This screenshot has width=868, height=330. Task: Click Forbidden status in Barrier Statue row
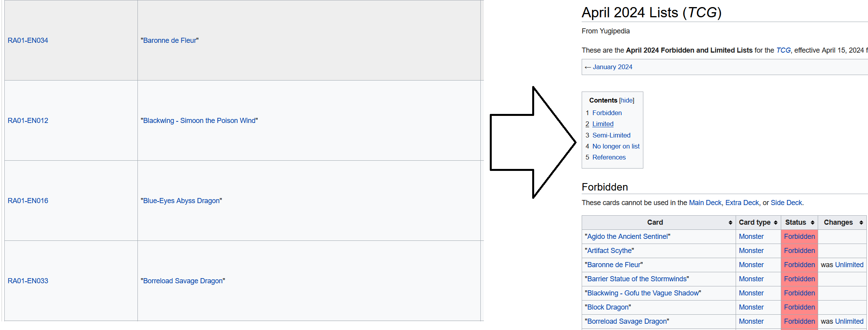coord(800,279)
